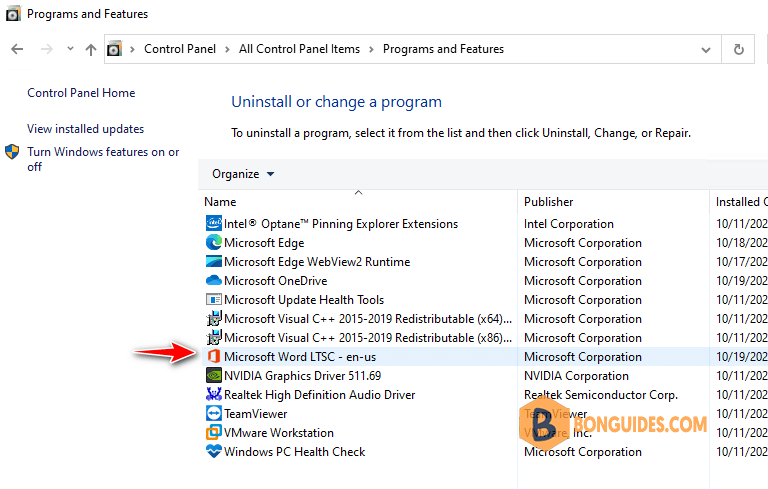
Task: Click the Refresh button
Action: click(739, 49)
